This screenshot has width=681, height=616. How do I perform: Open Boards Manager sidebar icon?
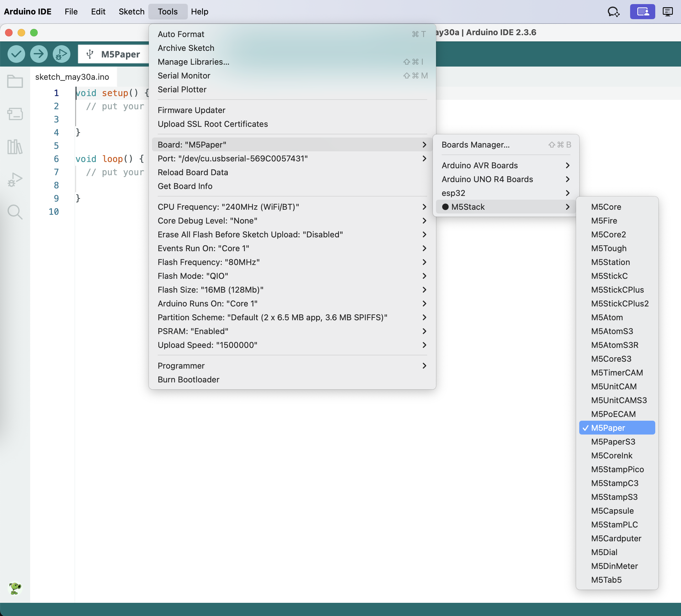15,114
